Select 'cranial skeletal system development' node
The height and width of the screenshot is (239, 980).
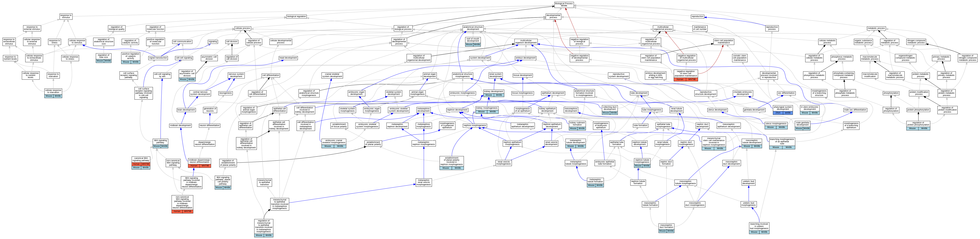coord(333,75)
